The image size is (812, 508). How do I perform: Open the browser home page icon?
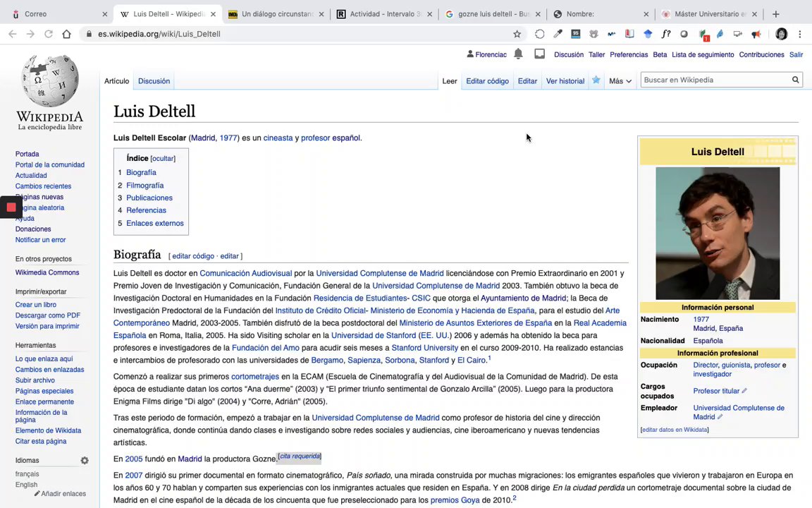pyautogui.click(x=66, y=34)
